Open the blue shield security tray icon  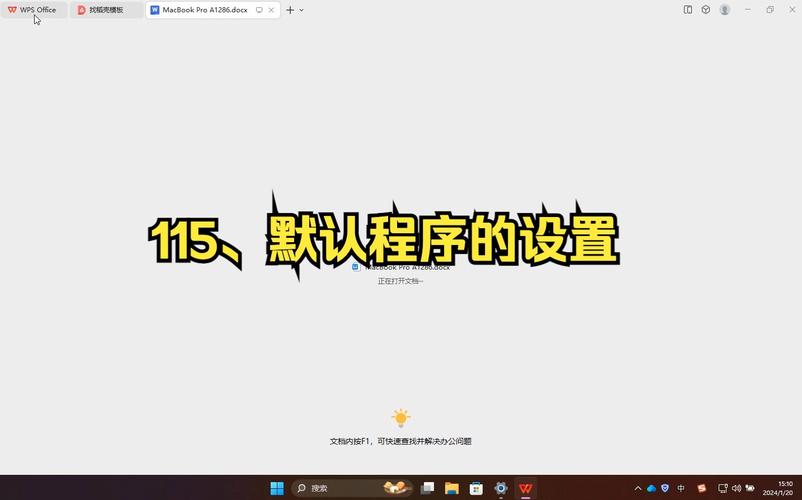(665, 488)
